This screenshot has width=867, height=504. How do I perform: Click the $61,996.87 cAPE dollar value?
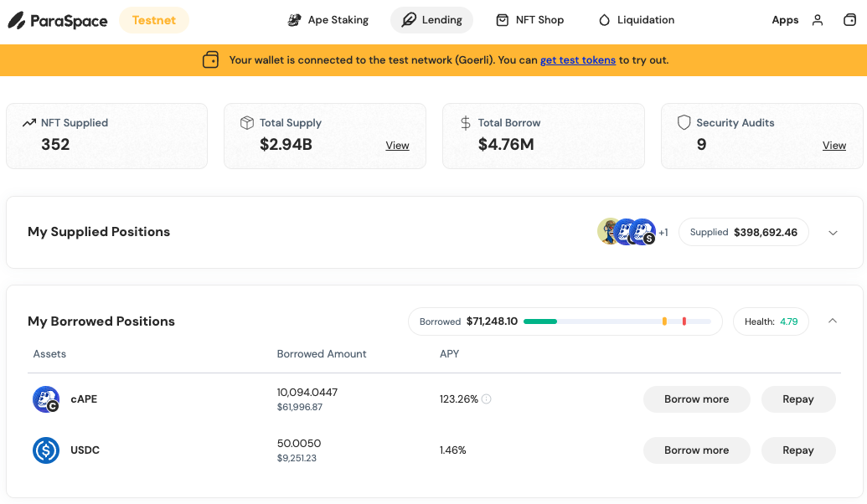click(x=300, y=407)
